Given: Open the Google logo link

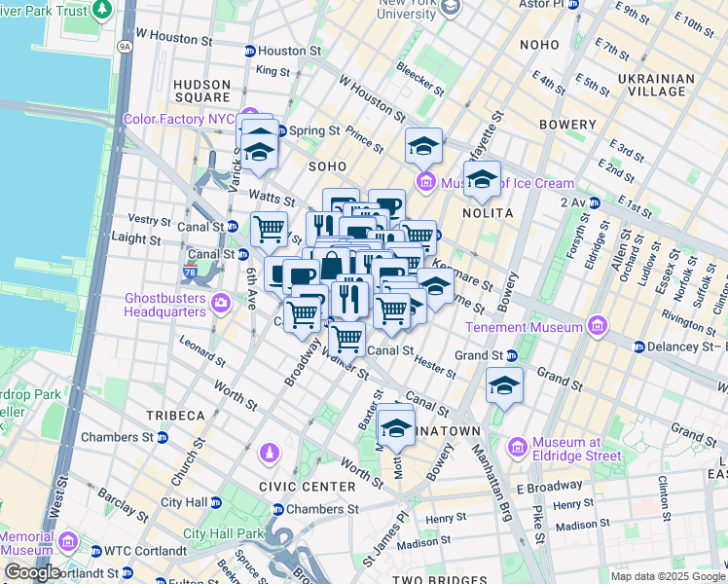Looking at the screenshot, I should point(32,571).
